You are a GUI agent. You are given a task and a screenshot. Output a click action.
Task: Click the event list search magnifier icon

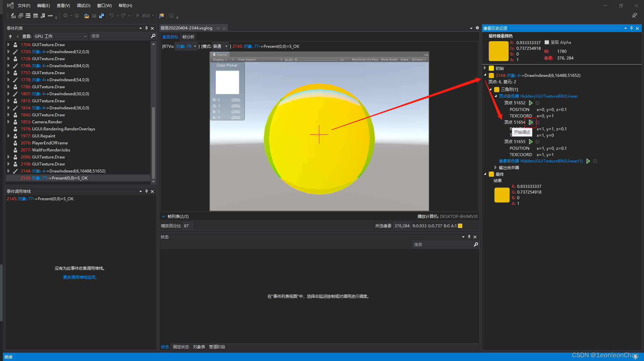click(153, 36)
